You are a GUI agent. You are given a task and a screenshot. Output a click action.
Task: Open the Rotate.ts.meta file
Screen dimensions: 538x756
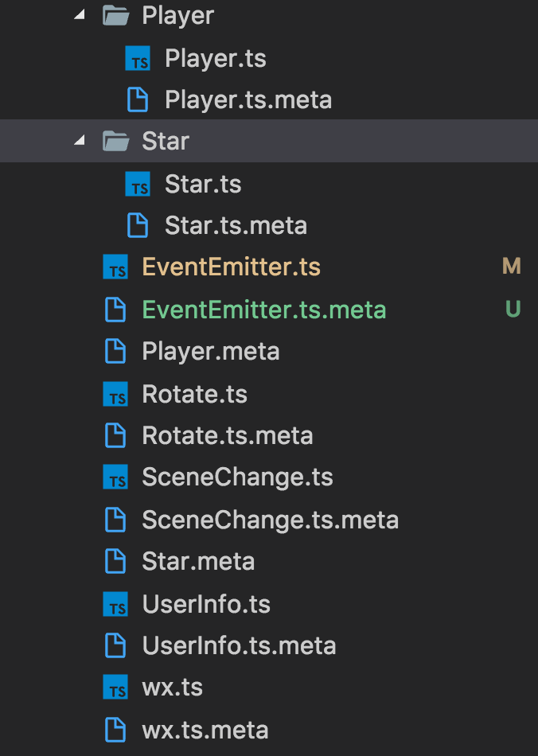[227, 436]
